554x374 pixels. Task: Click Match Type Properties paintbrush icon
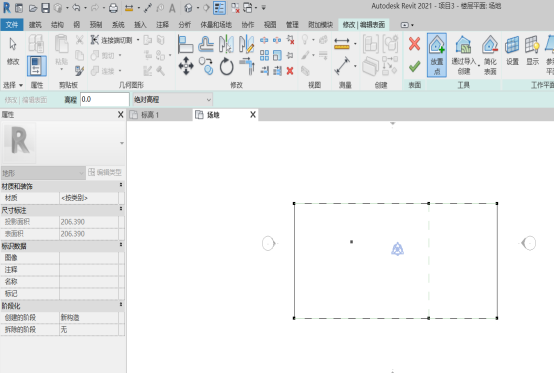pyautogui.click(x=79, y=71)
